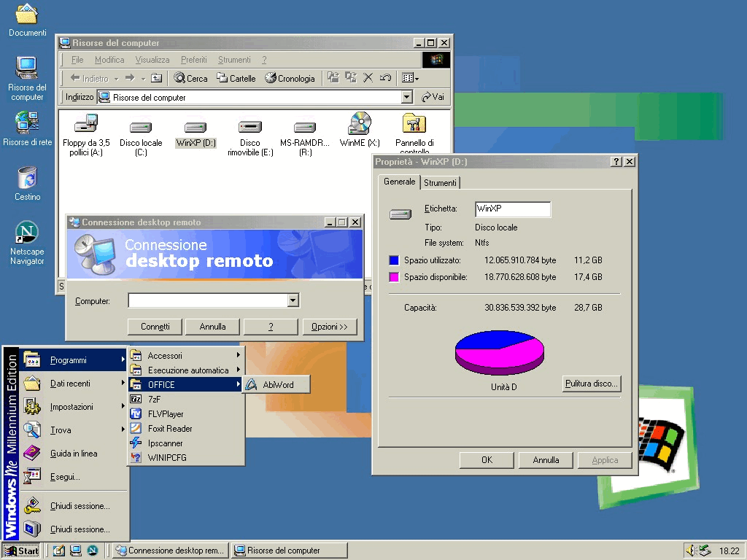Click Annulla in Connessione desktop remoto
This screenshot has width=747, height=560.
click(212, 327)
